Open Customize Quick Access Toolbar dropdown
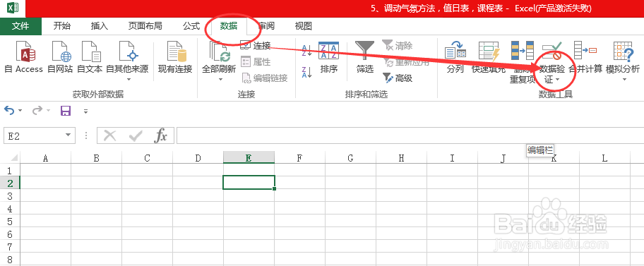This screenshot has height=266, width=644. [85, 111]
